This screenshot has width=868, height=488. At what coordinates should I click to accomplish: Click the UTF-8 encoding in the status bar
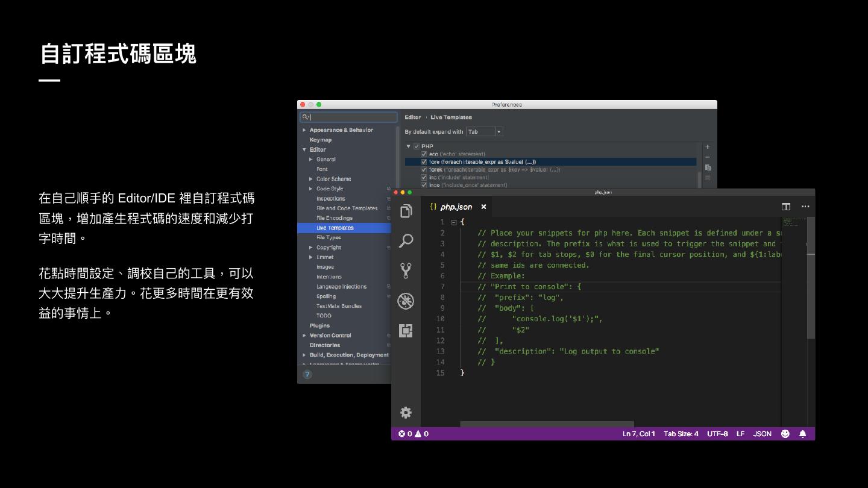pyautogui.click(x=717, y=434)
